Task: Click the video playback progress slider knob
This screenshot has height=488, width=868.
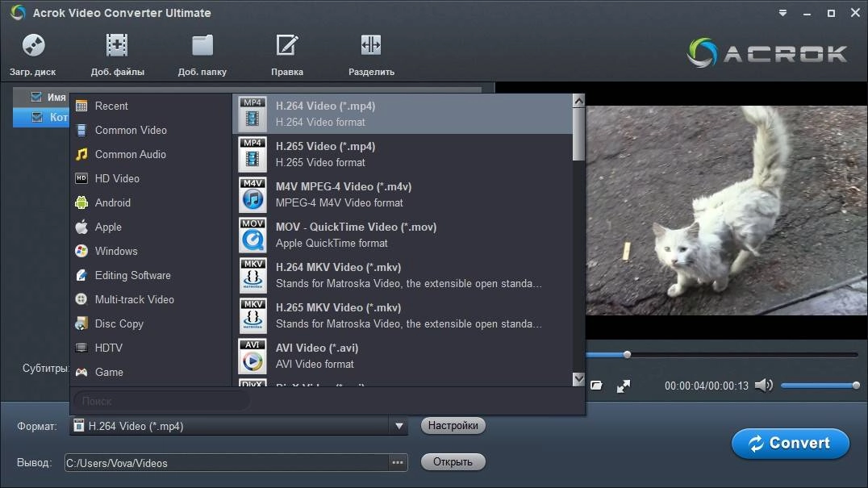Action: (x=627, y=355)
